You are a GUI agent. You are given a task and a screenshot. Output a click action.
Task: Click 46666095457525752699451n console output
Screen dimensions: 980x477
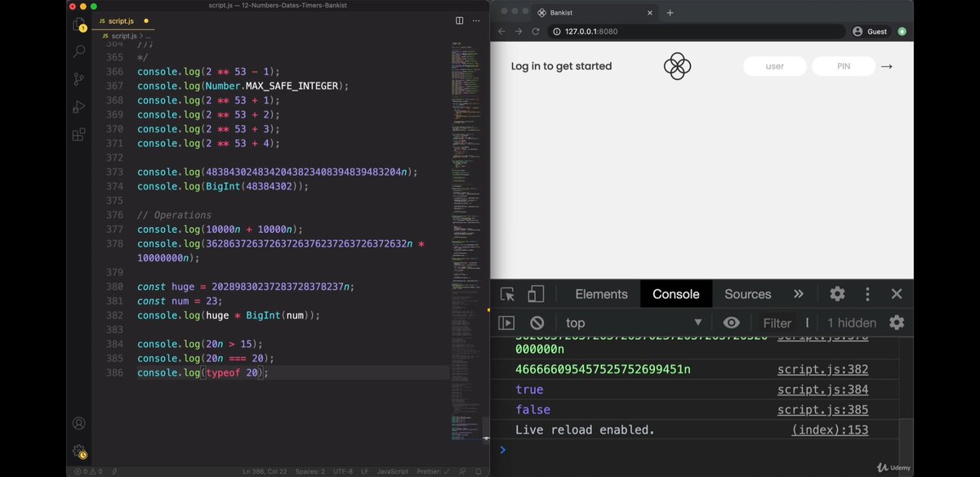[x=603, y=369]
